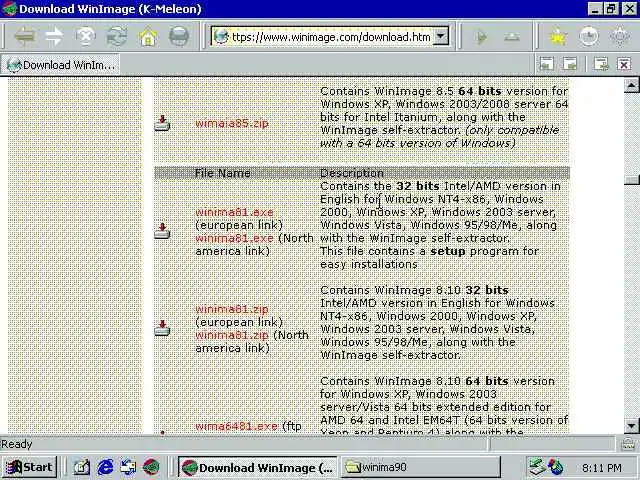Click the bold "32 bits" text in the winima81.exe description
The width and height of the screenshot is (640, 480).
click(x=418, y=186)
